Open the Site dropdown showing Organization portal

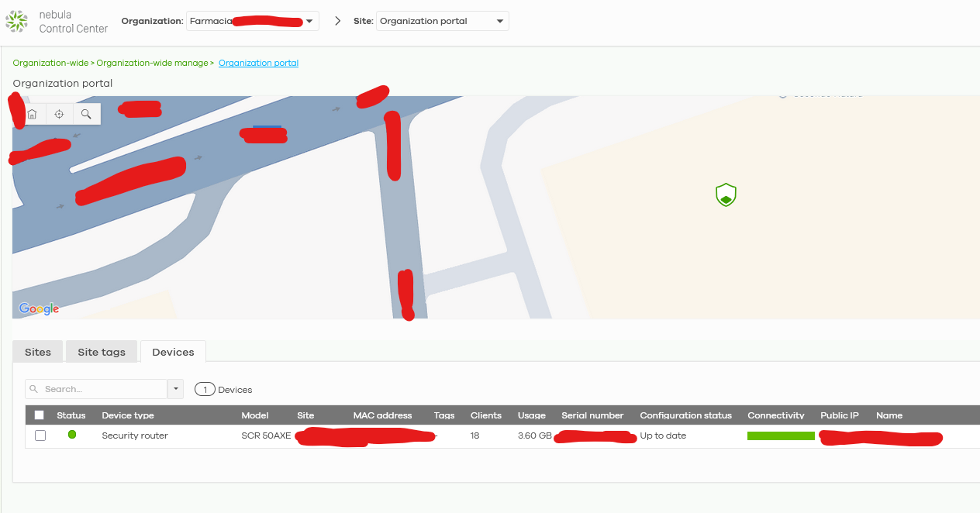click(443, 21)
